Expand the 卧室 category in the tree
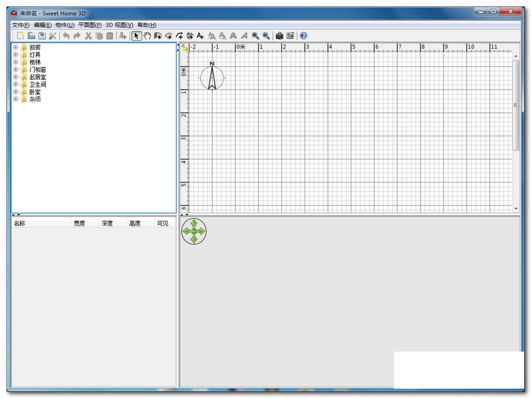This screenshot has width=532, height=399. pyautogui.click(x=16, y=92)
